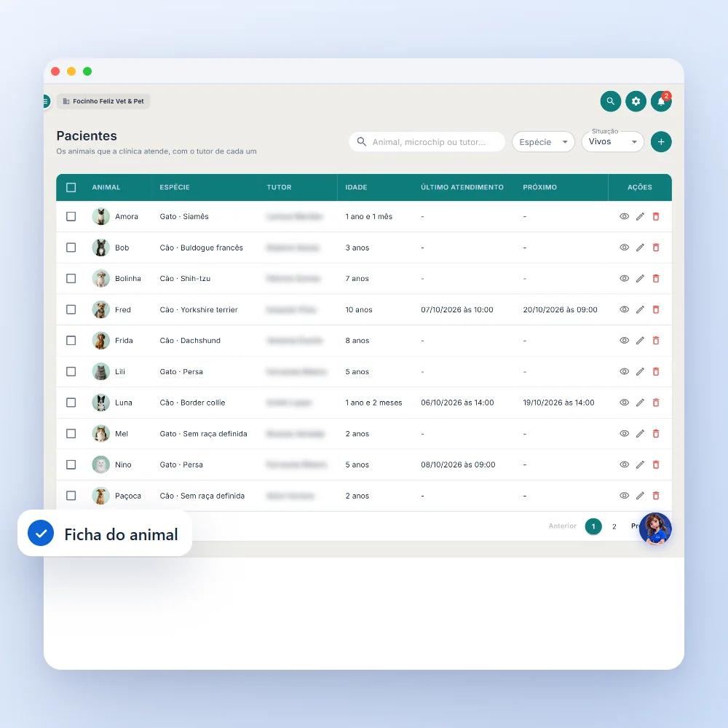Open the Focinho Feliz Vet & Pet clinic chip

[x=103, y=101]
